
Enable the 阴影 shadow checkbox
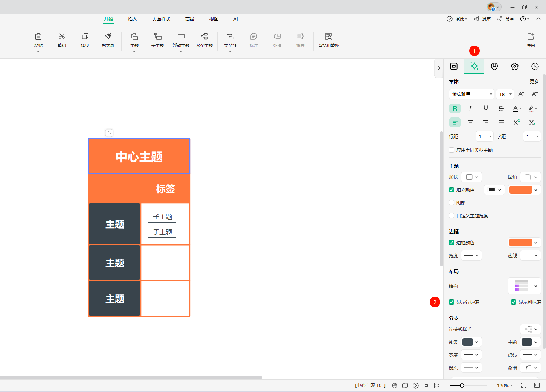tap(451, 203)
